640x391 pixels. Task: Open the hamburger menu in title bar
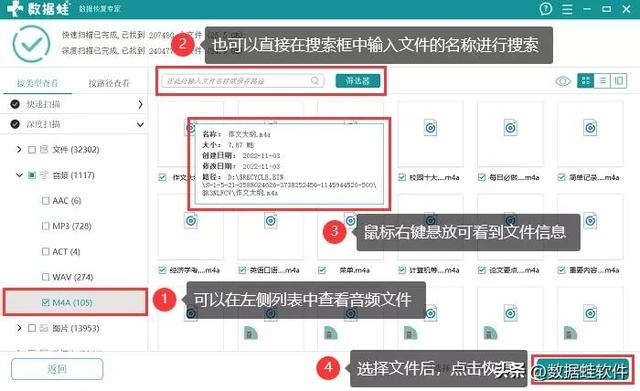567,9
